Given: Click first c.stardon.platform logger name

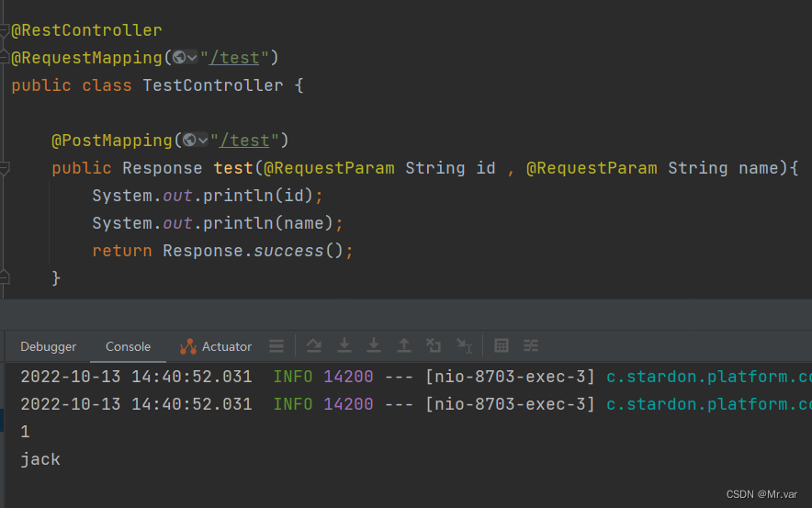Looking at the screenshot, I should 709,377.
